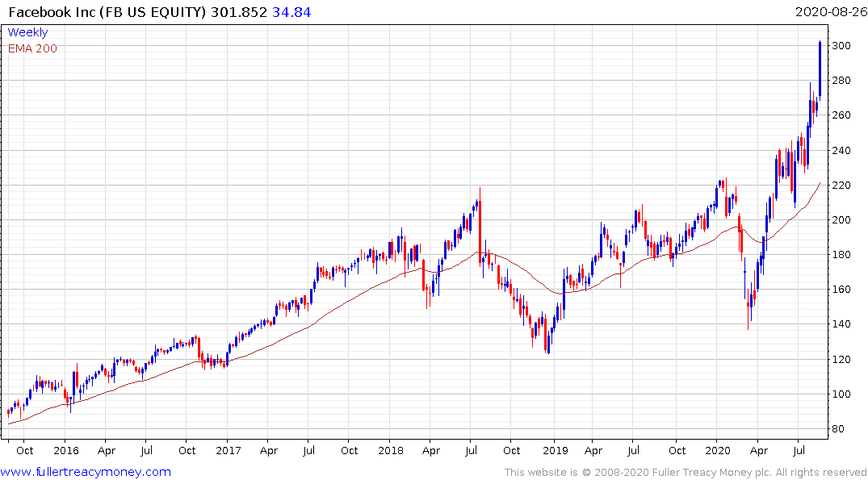This screenshot has width=868, height=484.
Task: Click the 100 price axis label
Action: tap(841, 394)
